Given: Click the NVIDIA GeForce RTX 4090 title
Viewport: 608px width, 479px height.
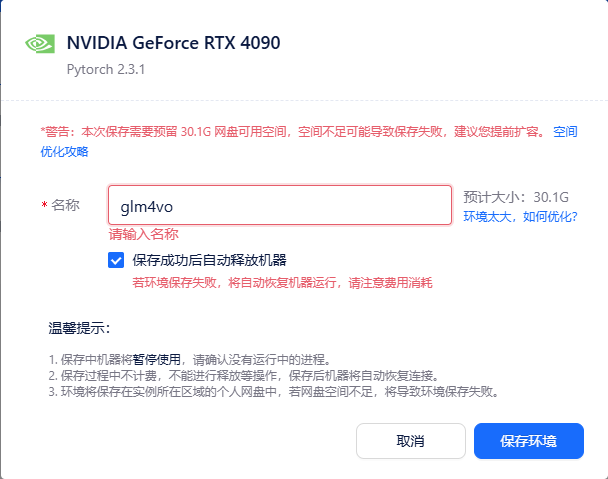Looking at the screenshot, I should click(x=173, y=43).
